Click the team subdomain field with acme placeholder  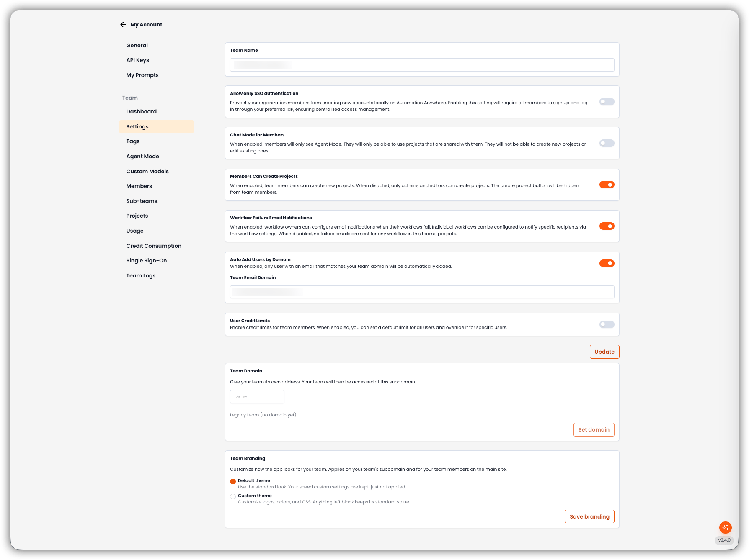click(x=257, y=397)
